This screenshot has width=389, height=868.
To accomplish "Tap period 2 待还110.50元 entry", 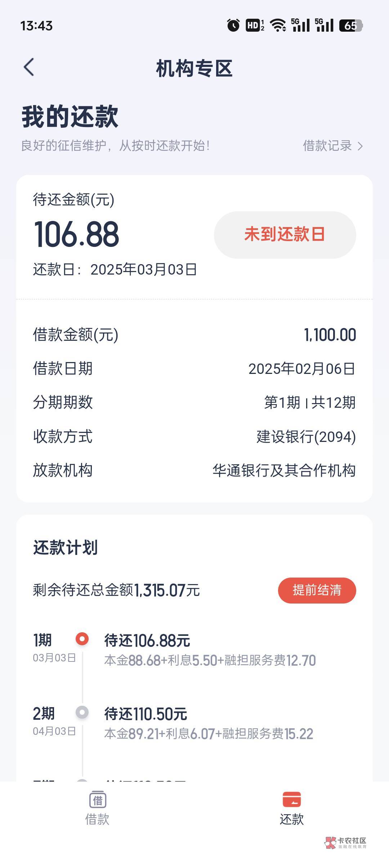I will tap(146, 714).
